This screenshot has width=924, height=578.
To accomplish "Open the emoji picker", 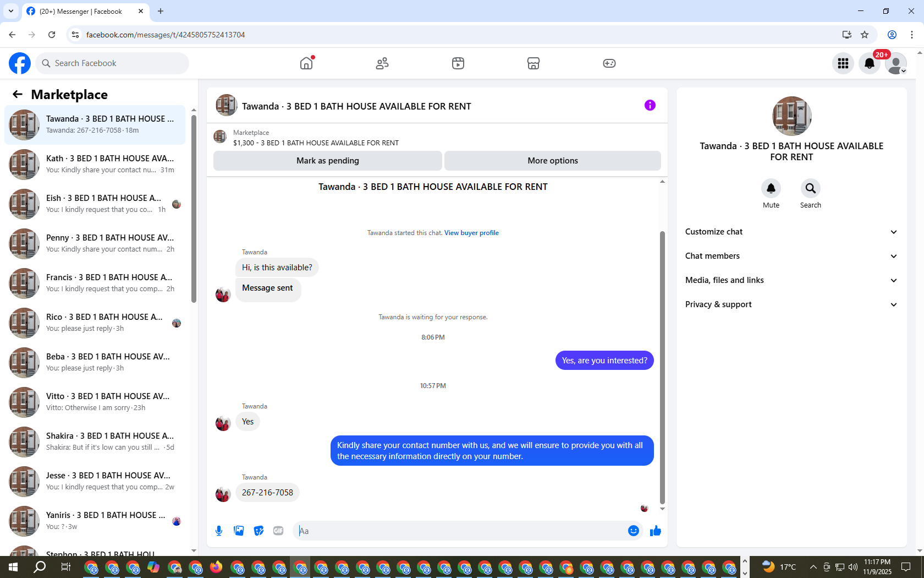I will pos(634,531).
